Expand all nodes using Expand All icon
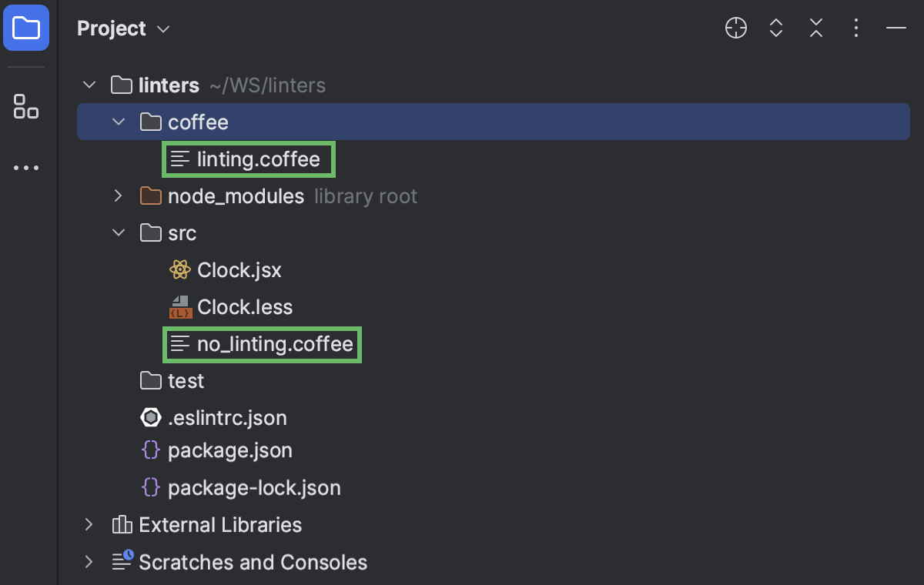924x585 pixels. pos(775,28)
